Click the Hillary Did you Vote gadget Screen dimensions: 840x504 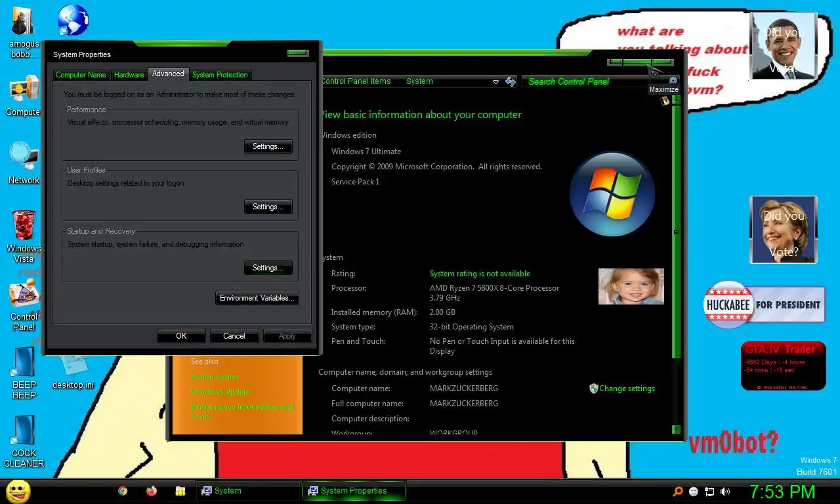click(x=784, y=230)
